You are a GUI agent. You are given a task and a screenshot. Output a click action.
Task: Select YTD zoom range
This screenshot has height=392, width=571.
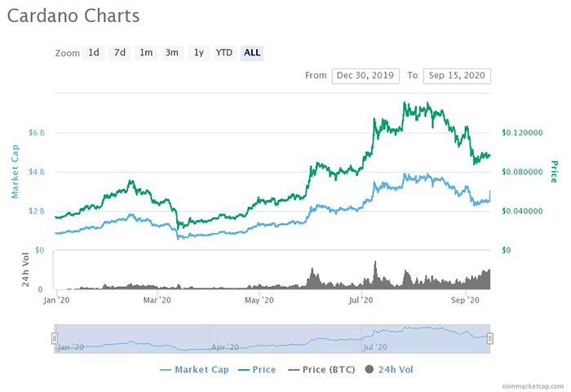point(224,53)
